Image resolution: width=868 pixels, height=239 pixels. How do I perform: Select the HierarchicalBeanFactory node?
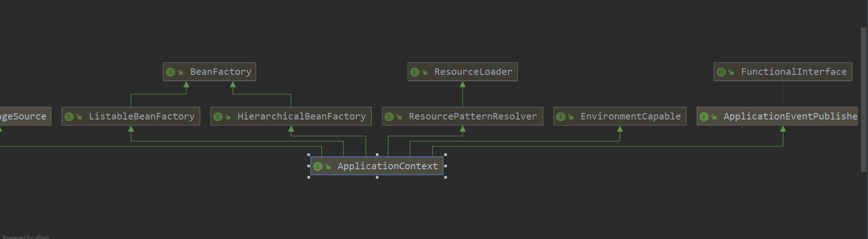pyautogui.click(x=291, y=116)
